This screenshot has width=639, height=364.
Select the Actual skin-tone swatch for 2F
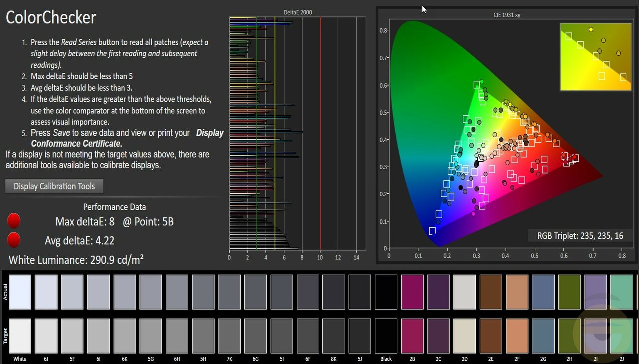tap(517, 292)
